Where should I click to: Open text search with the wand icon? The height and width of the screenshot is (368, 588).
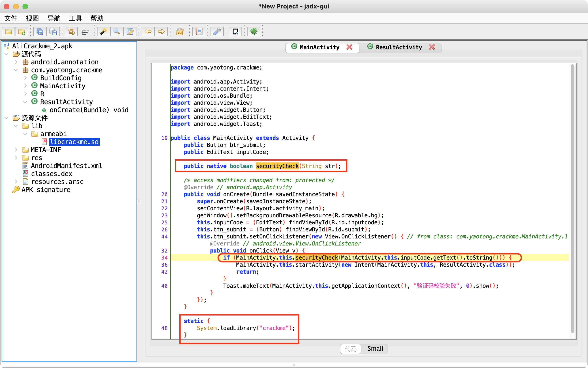[104, 32]
